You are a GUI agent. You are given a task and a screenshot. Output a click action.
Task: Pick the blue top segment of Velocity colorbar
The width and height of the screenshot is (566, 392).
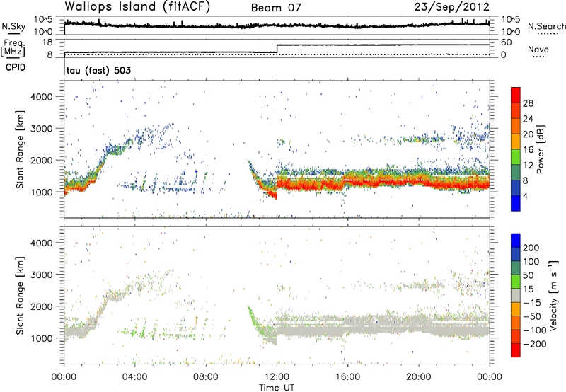[x=516, y=241]
